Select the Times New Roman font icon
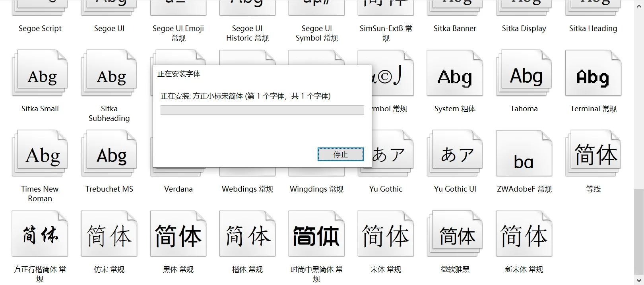The image size is (644, 285). pyautogui.click(x=40, y=153)
